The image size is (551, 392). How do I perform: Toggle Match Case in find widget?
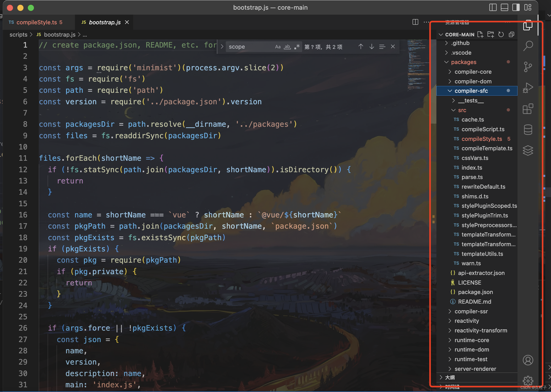278,47
